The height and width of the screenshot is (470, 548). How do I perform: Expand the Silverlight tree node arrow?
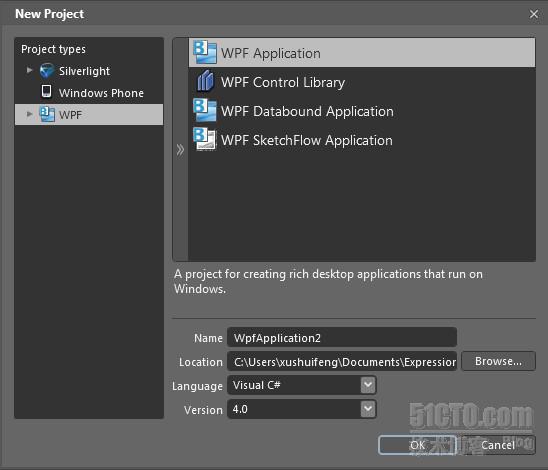(30, 70)
